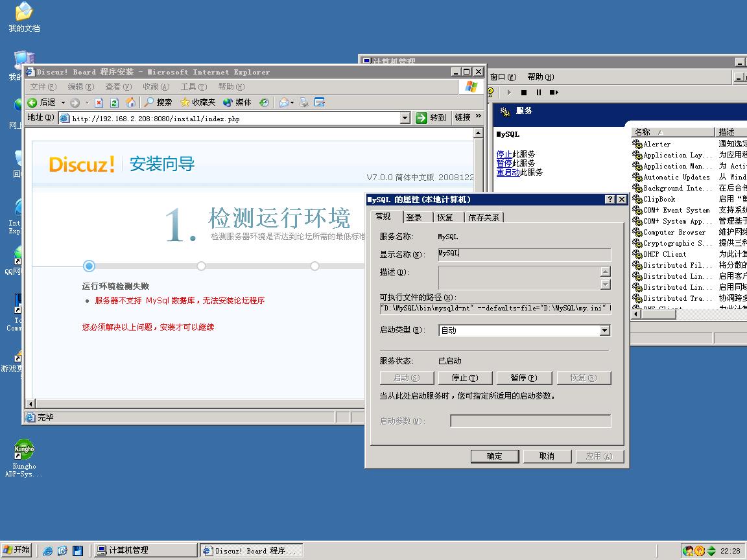Click 确定 in MySQL properties dialog
Viewport: 747px width, 560px height.
pos(495,456)
